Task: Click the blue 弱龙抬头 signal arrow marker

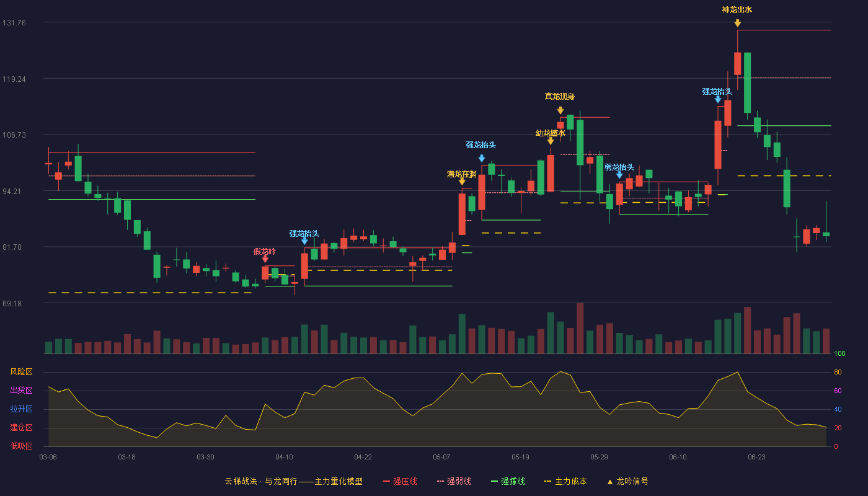Action: pos(619,175)
